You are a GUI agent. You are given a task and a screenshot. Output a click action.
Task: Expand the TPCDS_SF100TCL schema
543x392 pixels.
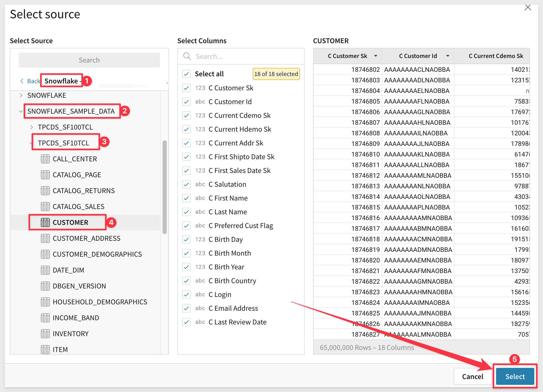click(x=32, y=127)
